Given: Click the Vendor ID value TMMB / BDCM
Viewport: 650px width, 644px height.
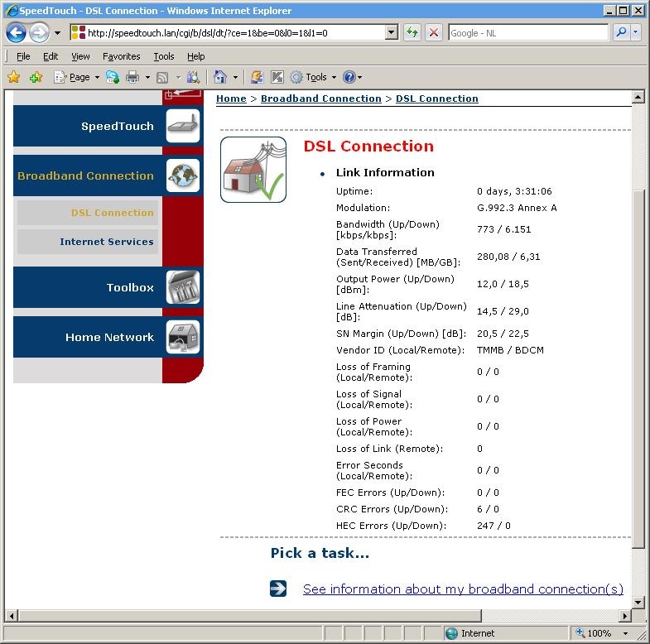Looking at the screenshot, I should coord(510,350).
